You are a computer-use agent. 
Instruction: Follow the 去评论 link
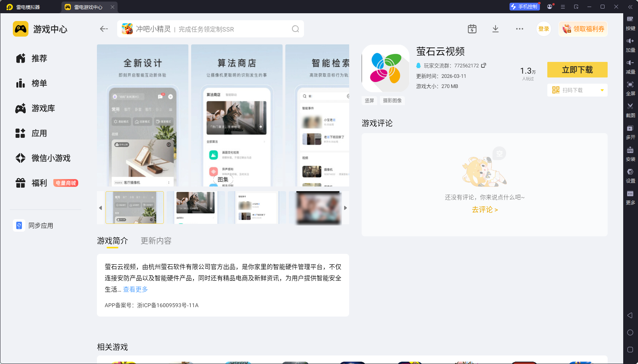pos(485,209)
